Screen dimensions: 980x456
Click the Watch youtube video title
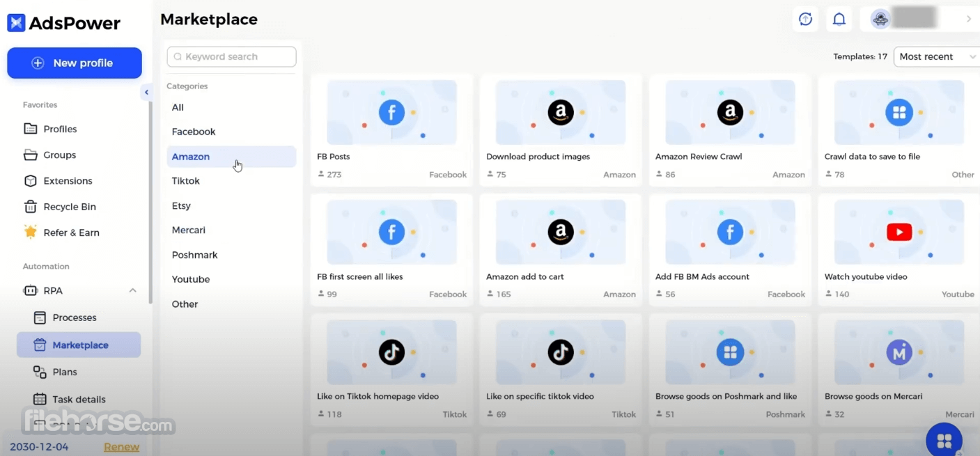866,276
